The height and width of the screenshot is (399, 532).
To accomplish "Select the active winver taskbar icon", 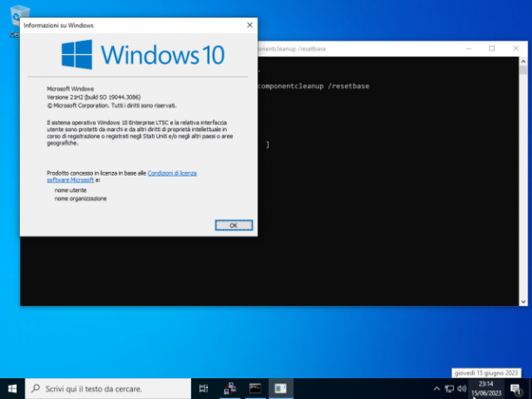I will click(281, 389).
